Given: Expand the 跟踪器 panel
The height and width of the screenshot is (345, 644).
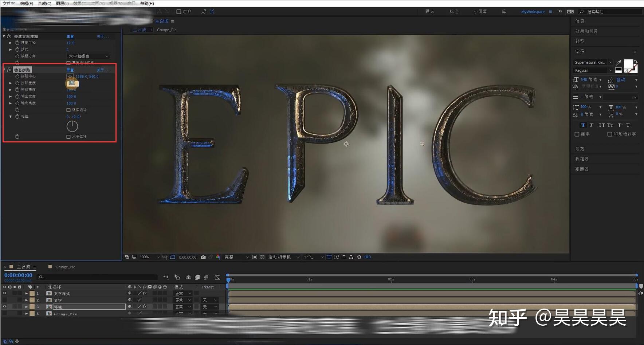Looking at the screenshot, I should tap(582, 169).
